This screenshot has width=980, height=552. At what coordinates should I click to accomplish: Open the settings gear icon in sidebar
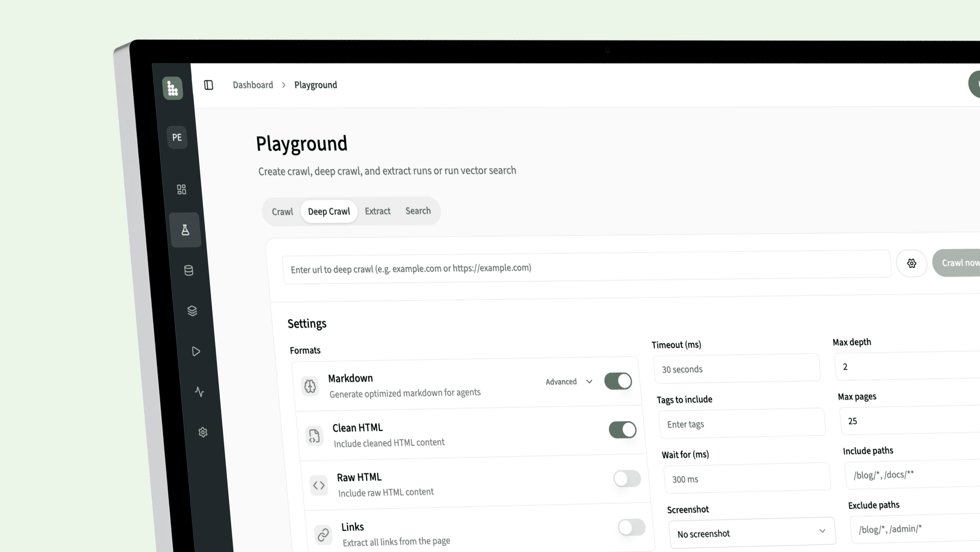[x=203, y=432]
